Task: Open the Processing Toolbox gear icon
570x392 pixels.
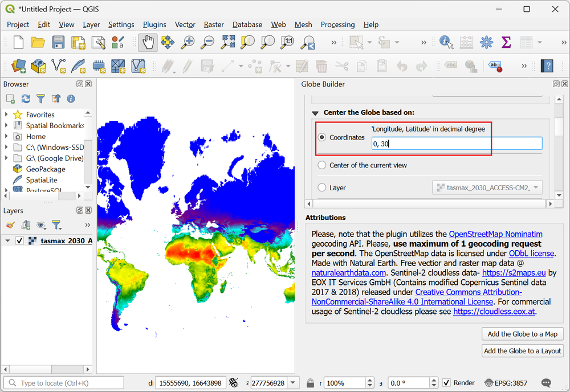Action: (486, 43)
